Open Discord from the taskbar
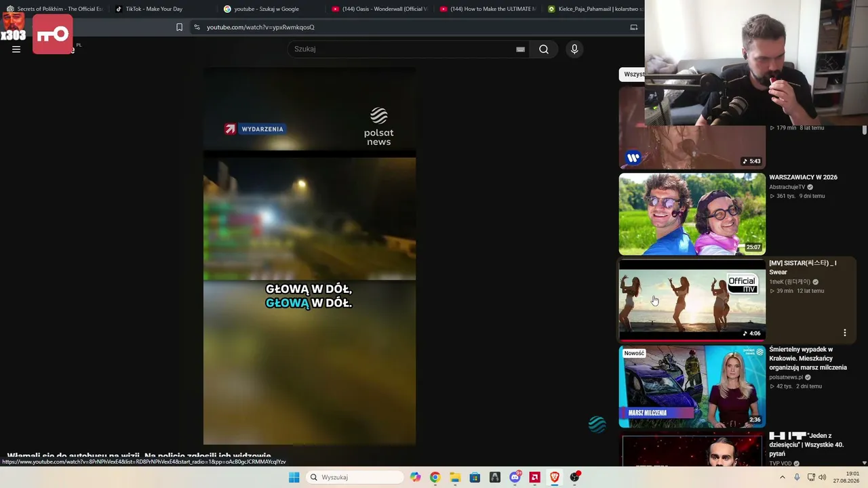This screenshot has height=488, width=868. (x=515, y=477)
